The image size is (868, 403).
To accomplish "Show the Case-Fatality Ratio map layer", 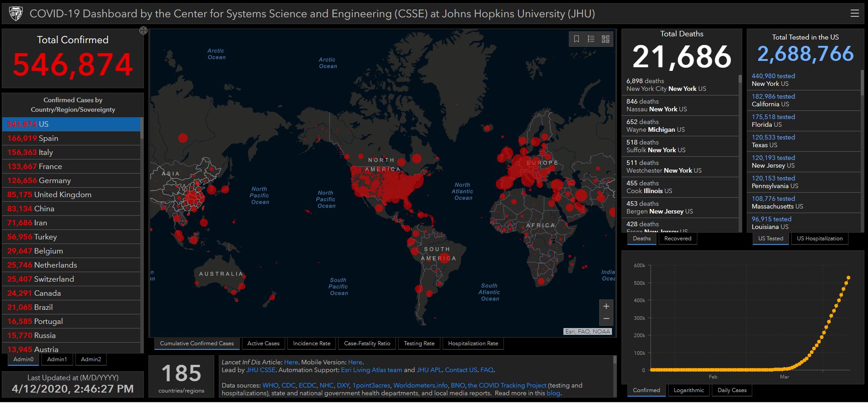I will tap(367, 343).
